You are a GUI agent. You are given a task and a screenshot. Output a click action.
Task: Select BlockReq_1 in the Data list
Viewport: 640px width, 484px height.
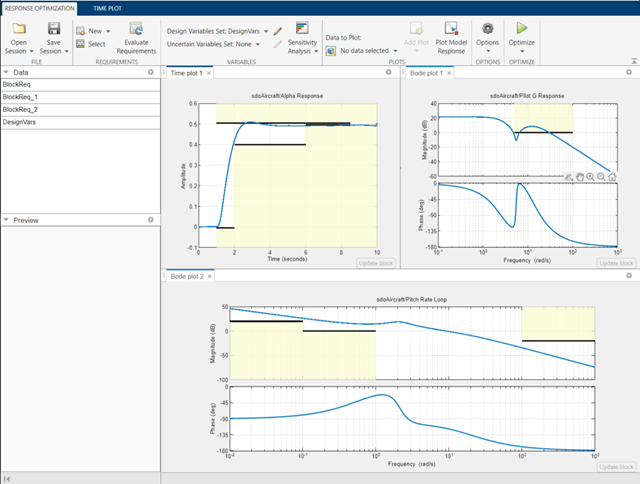click(x=19, y=97)
